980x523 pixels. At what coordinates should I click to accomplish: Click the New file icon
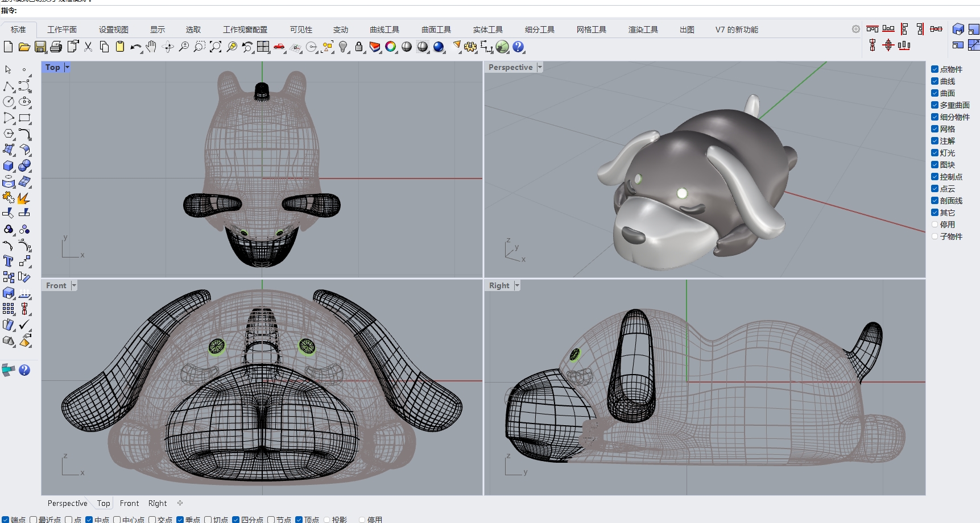8,47
